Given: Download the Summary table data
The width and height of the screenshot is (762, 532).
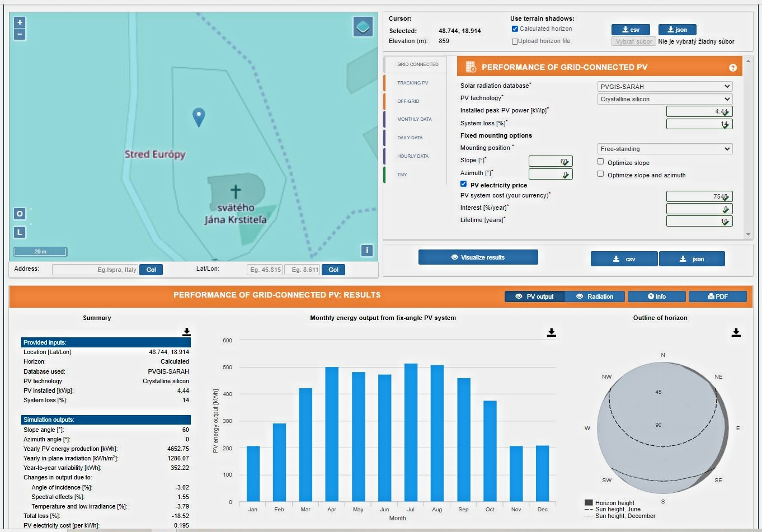Looking at the screenshot, I should (x=186, y=332).
